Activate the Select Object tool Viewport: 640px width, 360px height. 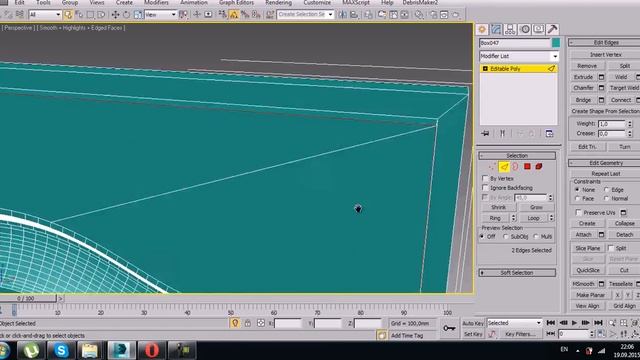click(x=68, y=15)
